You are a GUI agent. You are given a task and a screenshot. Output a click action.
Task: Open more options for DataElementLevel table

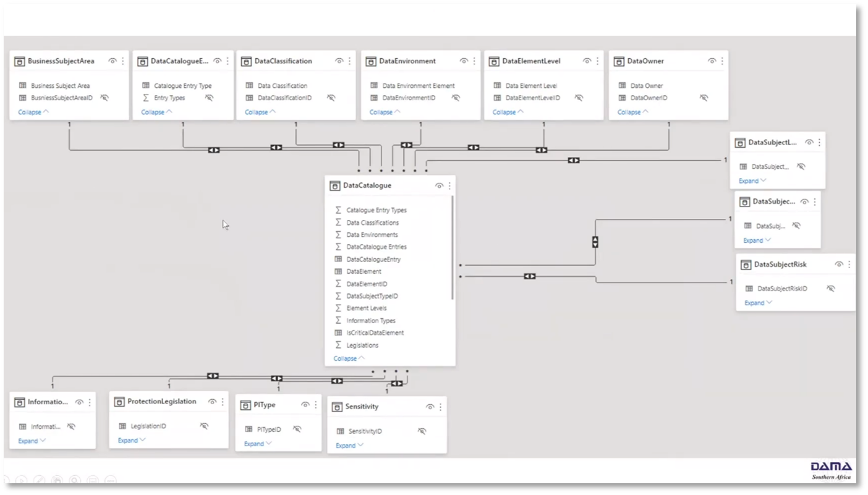click(x=597, y=61)
